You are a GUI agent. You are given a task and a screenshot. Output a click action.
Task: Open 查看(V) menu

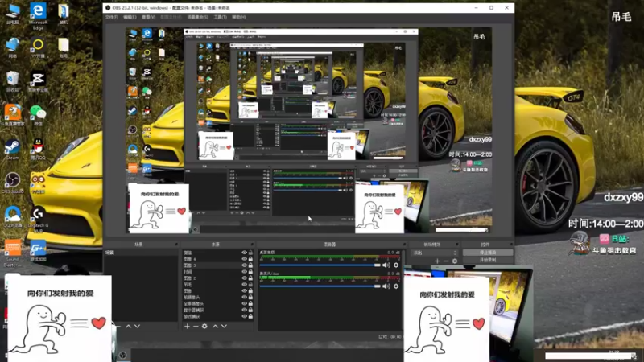pyautogui.click(x=148, y=17)
